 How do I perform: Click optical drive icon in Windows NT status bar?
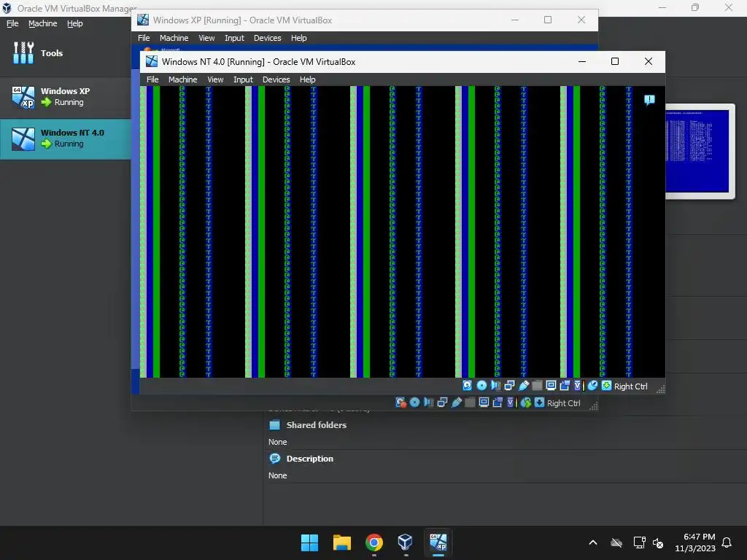[481, 386]
